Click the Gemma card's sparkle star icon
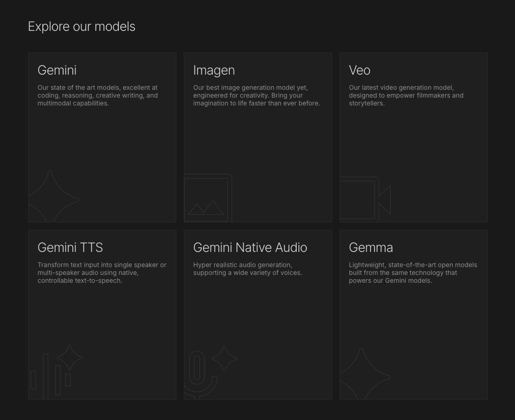 click(365, 373)
